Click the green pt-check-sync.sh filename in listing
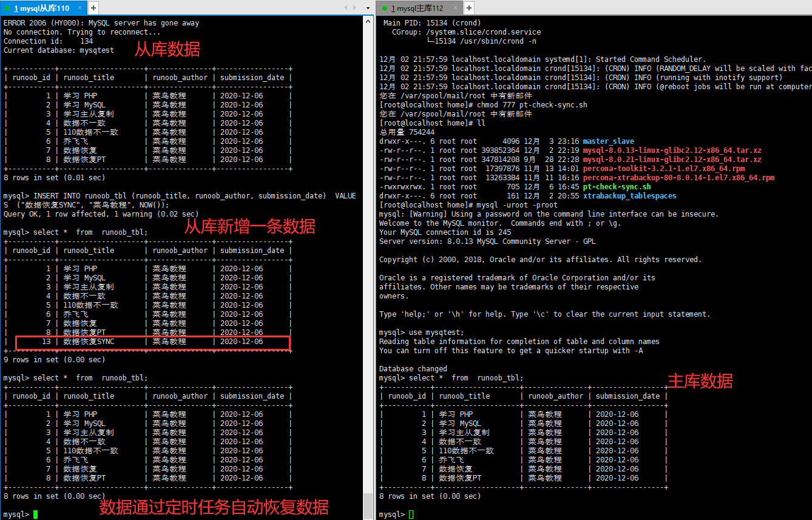Image resolution: width=812 pixels, height=520 pixels. pos(617,187)
